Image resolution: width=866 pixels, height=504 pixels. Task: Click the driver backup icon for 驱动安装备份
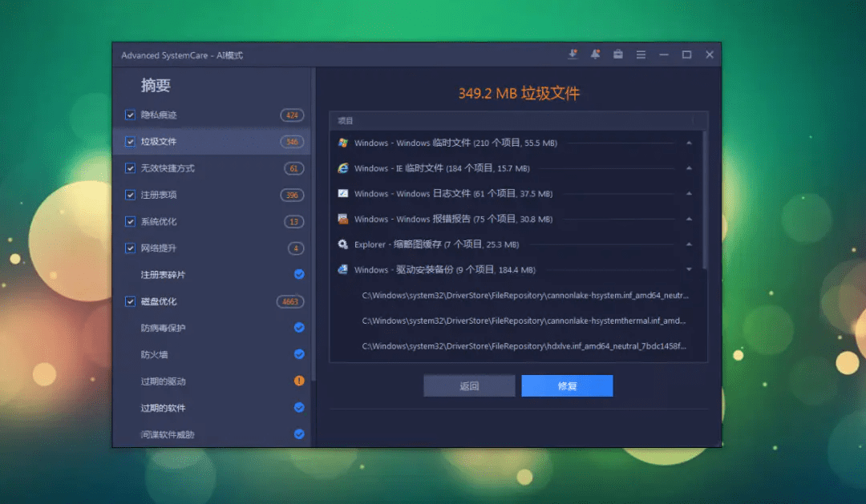(x=343, y=269)
